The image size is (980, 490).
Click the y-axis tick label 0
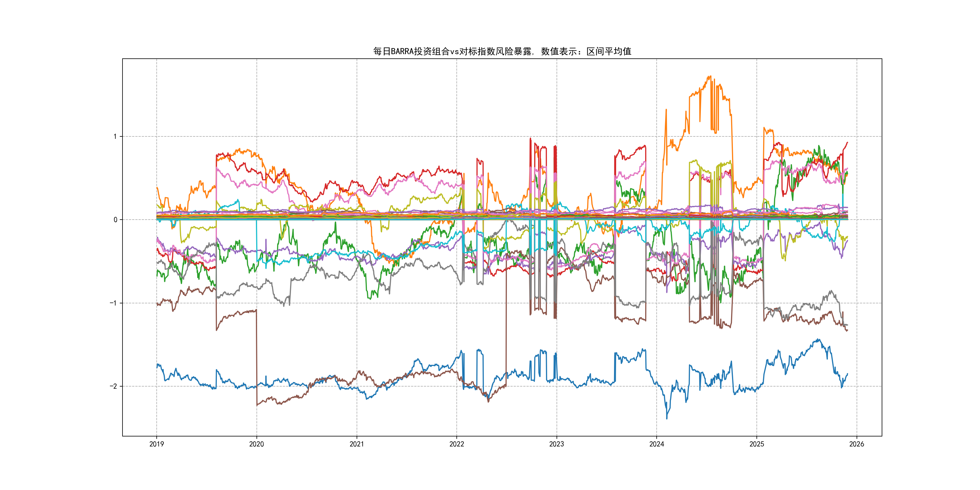(x=115, y=220)
